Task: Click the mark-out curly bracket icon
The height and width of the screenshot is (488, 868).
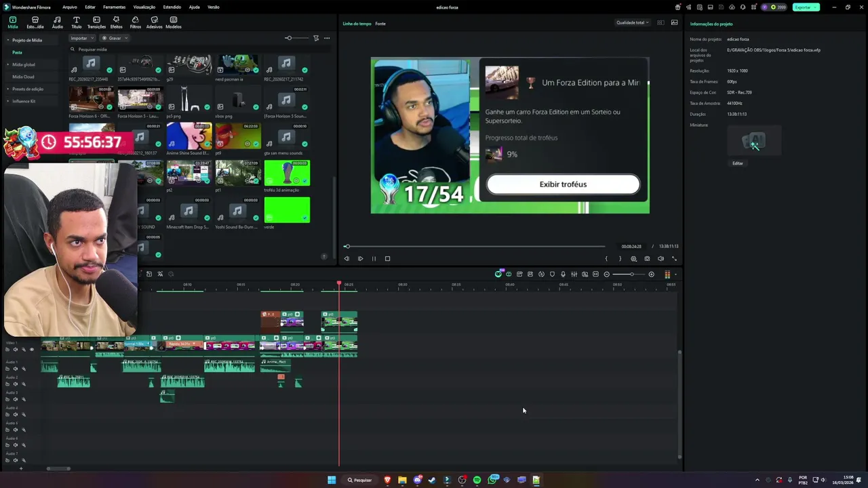Action: pyautogui.click(x=620, y=258)
